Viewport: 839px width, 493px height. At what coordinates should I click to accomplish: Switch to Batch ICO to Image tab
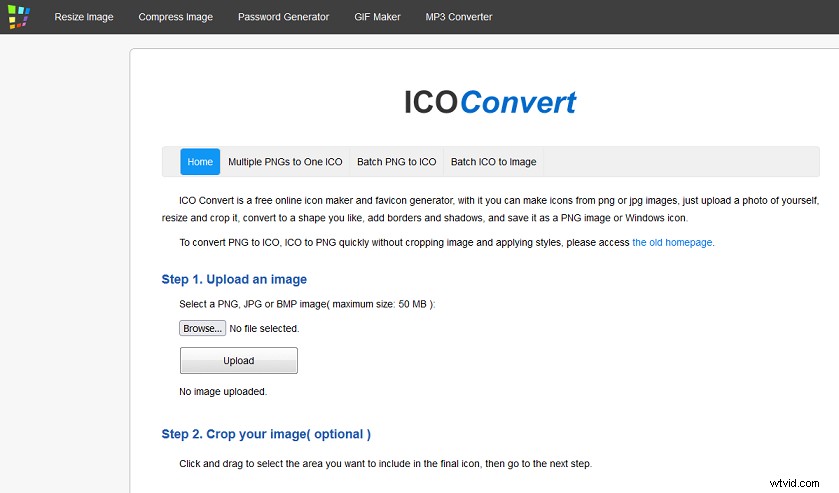tap(493, 162)
